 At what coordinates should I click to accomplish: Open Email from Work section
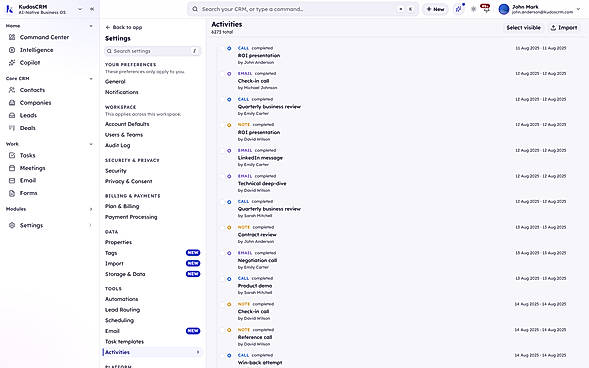tap(28, 181)
